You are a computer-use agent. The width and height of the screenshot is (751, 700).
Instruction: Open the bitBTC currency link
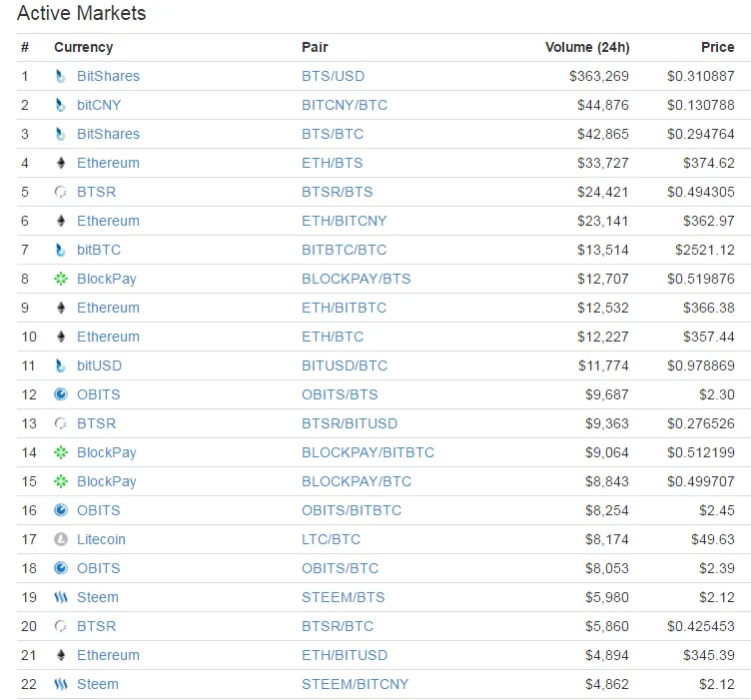pos(99,250)
